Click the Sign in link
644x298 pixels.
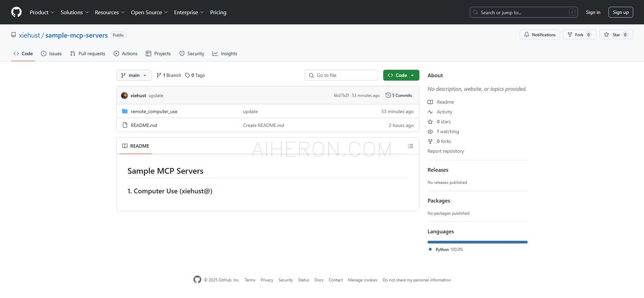[x=593, y=12]
